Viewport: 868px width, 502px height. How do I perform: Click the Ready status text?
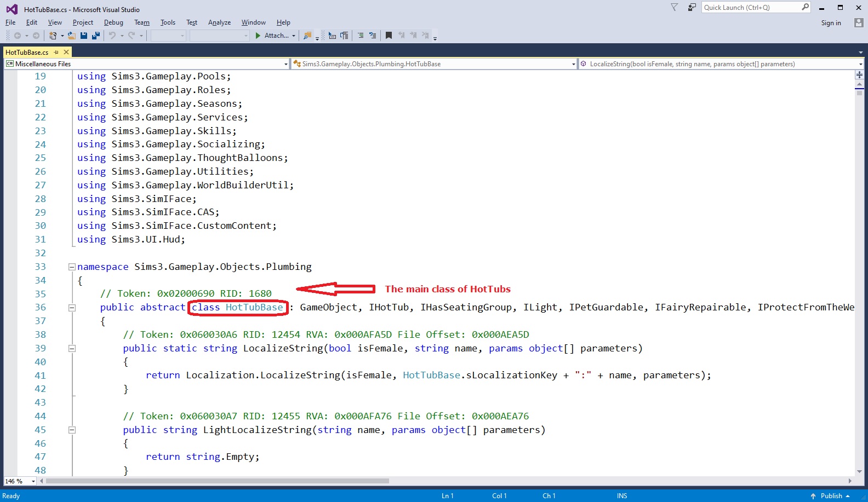click(x=11, y=496)
